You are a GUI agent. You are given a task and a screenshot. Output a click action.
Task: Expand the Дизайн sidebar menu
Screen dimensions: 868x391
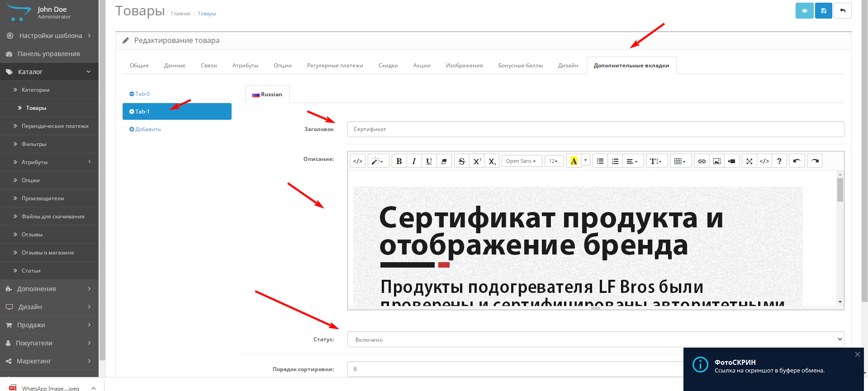point(49,307)
